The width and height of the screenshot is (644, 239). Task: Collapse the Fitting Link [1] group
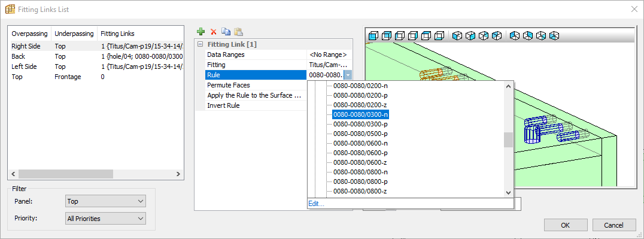tap(200, 44)
